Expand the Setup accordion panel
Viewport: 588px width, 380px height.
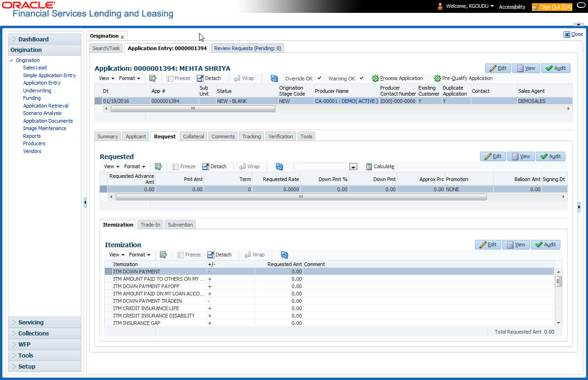coord(45,367)
